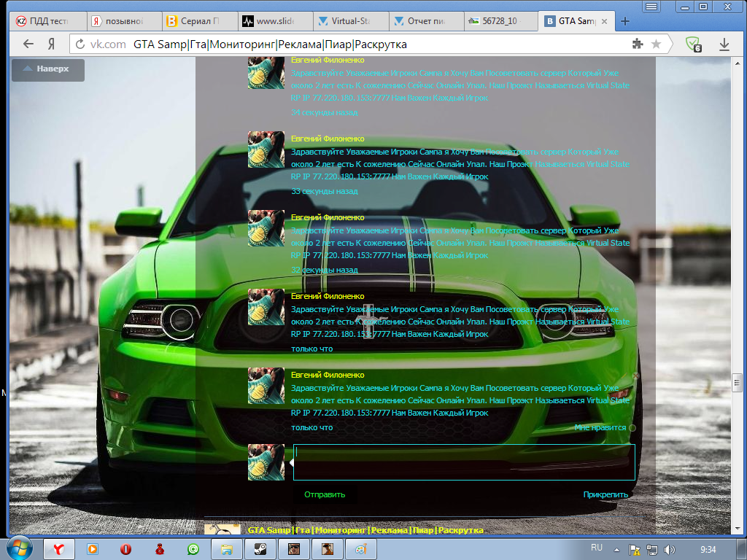Bookmark page with the star icon
The width and height of the screenshot is (747, 560).
pos(656,44)
